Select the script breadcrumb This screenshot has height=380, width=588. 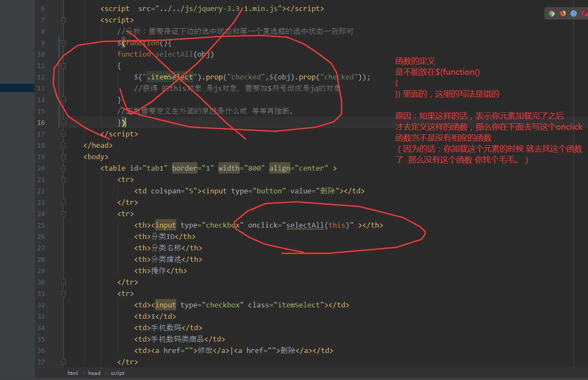[118, 373]
